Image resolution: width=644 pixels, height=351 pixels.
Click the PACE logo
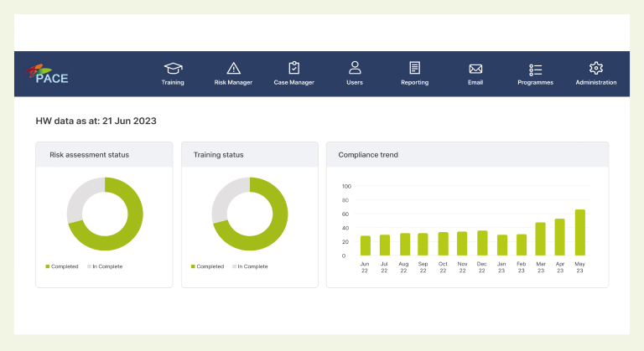48,75
